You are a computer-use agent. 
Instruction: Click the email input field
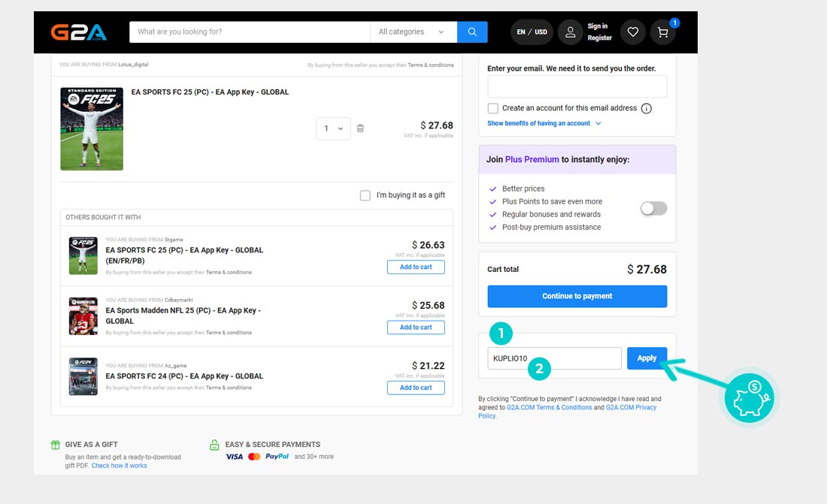pyautogui.click(x=577, y=86)
